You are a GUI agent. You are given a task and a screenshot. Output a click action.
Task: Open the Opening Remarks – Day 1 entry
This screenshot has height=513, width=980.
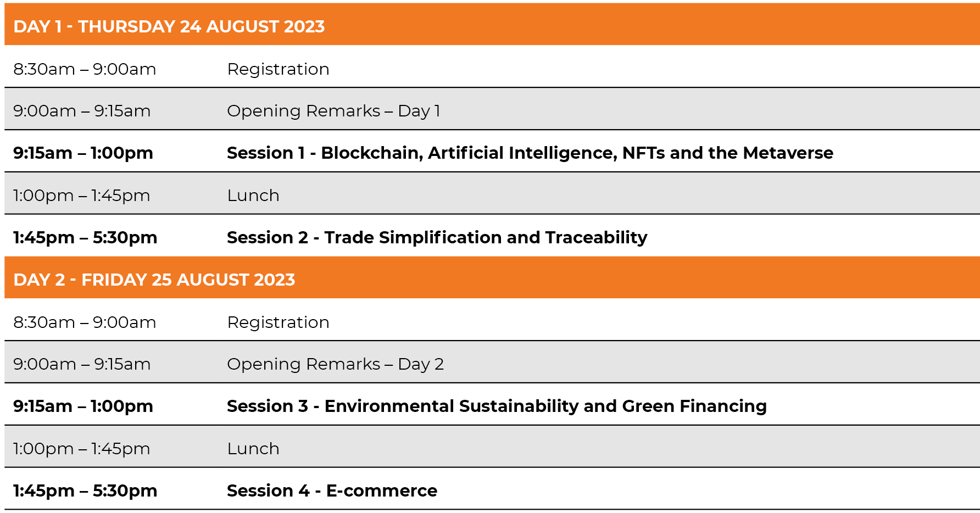pos(333,111)
